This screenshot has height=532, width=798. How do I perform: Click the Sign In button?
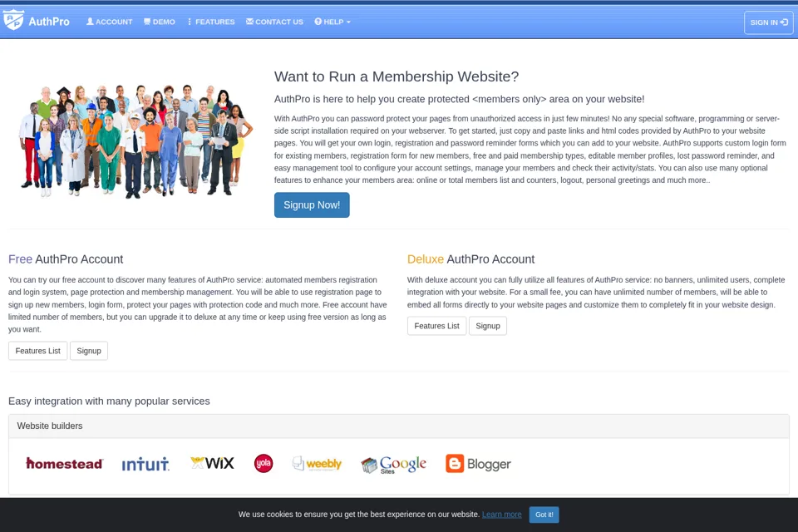pyautogui.click(x=768, y=22)
